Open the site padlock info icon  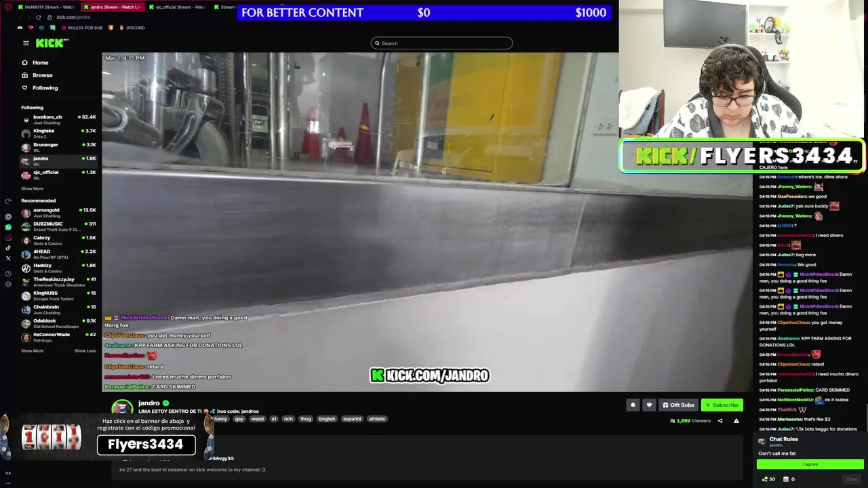(50, 17)
